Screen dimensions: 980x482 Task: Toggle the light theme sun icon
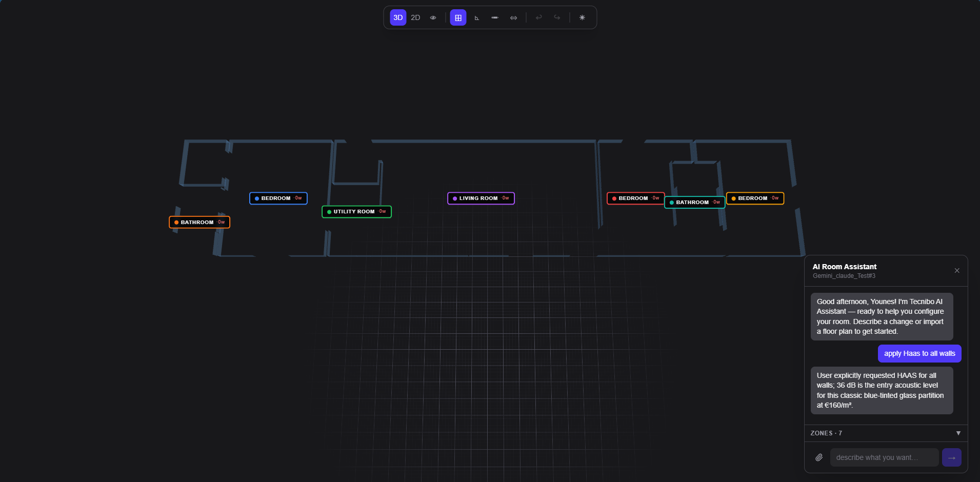[x=582, y=17]
